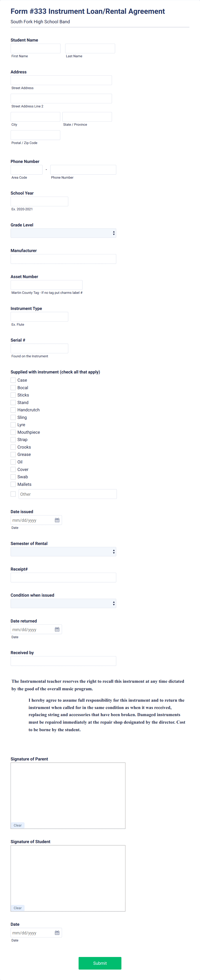
Task: Open calendar picker for Date issued
Action: point(57,520)
